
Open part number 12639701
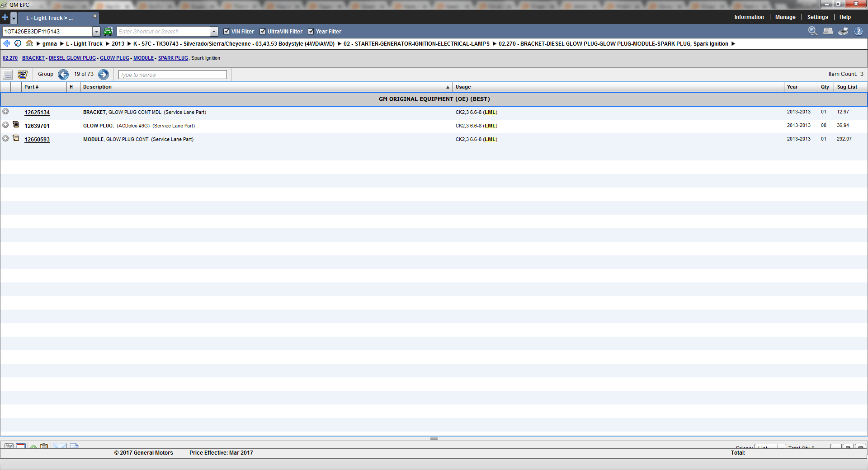pos(37,126)
